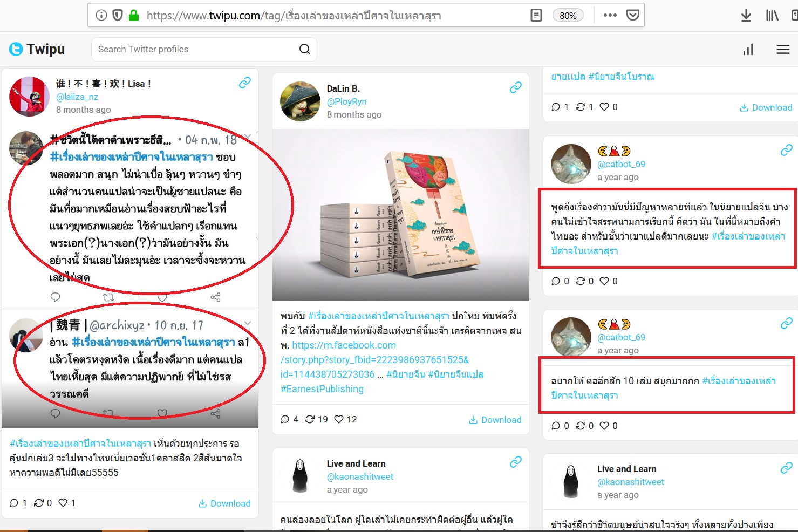The width and height of the screenshot is (798, 532).
Task: Click the tracking protection shield icon
Action: point(118,15)
